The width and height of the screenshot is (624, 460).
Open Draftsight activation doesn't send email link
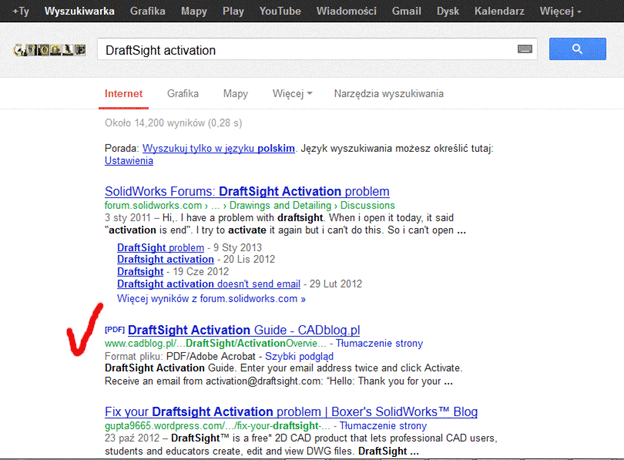(209, 284)
